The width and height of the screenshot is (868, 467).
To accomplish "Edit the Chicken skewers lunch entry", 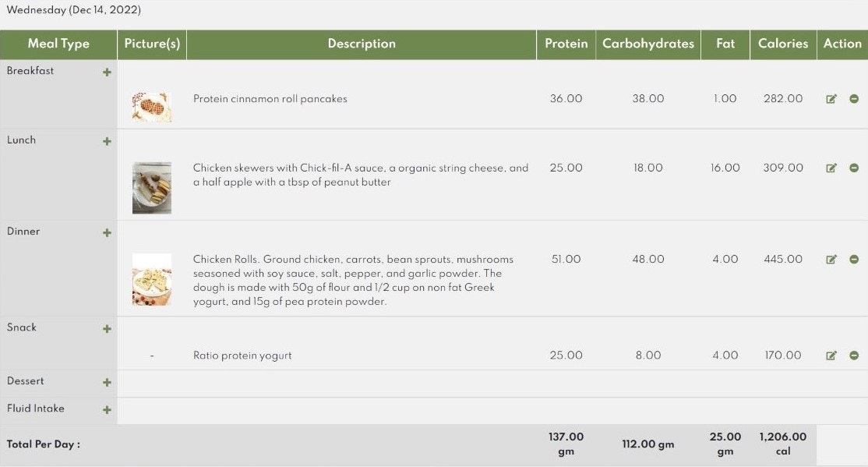I will [x=831, y=168].
